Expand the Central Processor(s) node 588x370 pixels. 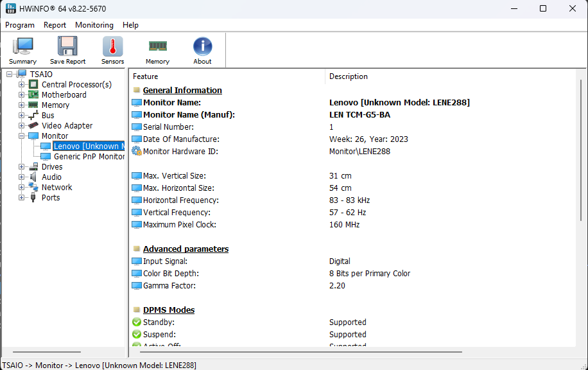point(21,84)
